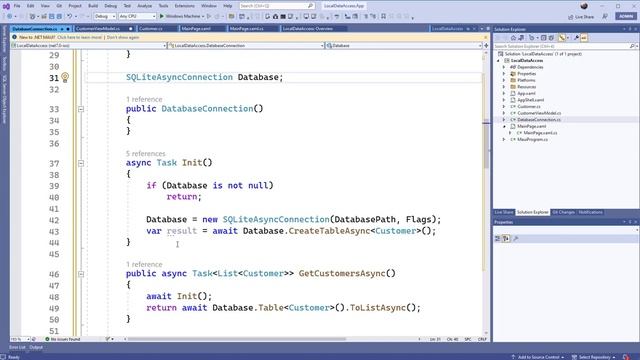The width and height of the screenshot is (640, 360).
Task: Open the LocalDataAccess project scope dropdown
Action: [x=164, y=46]
